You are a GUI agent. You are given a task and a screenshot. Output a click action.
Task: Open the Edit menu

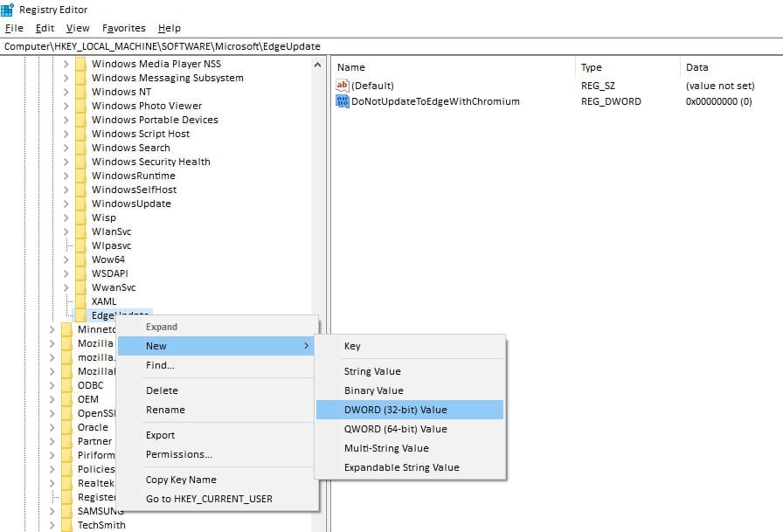[45, 29]
